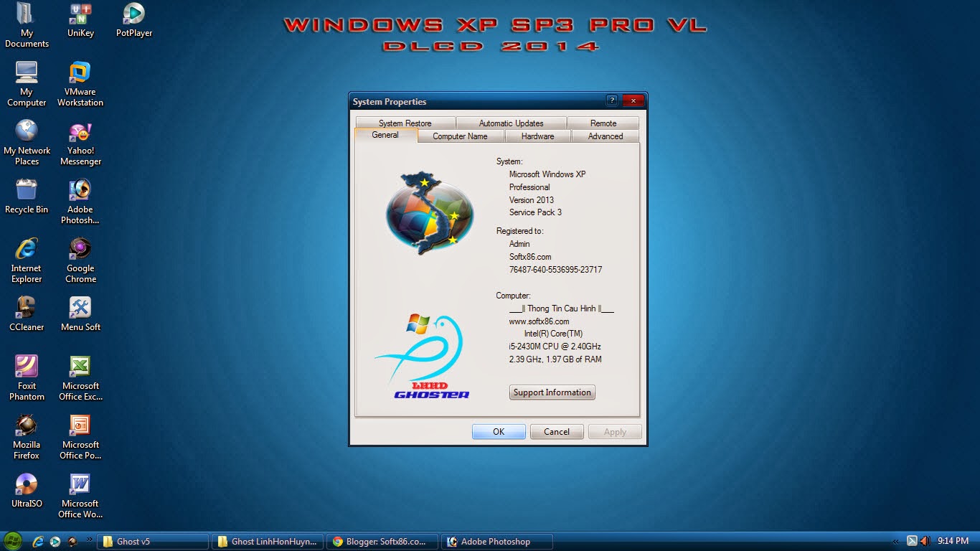
Task: Click the "Professional" edition text
Action: coord(529,187)
